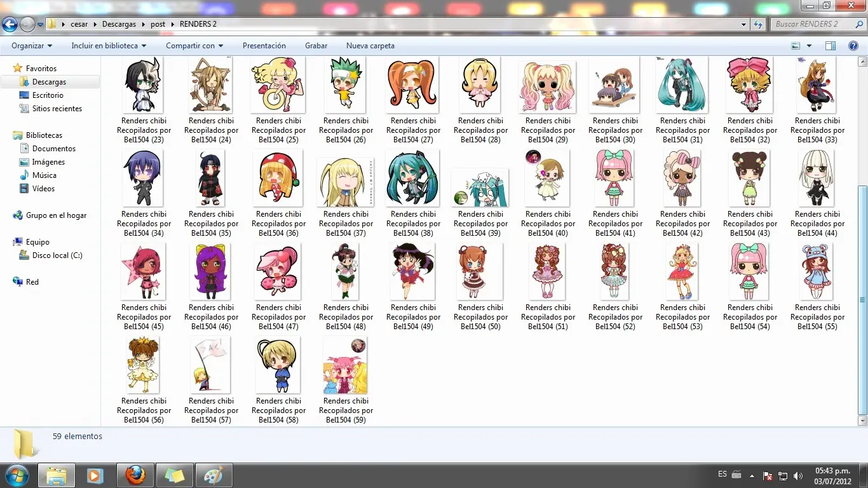The image size is (868, 488).
Task: Click the Red network icon
Action: [x=18, y=282]
